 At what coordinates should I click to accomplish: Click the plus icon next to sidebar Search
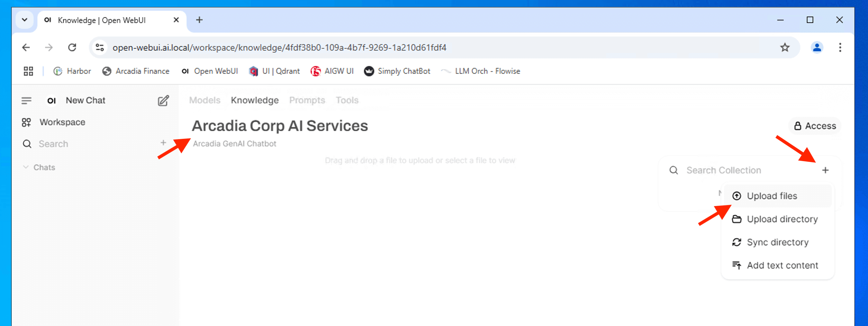coord(163,143)
